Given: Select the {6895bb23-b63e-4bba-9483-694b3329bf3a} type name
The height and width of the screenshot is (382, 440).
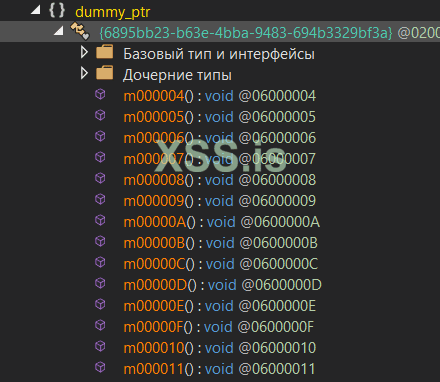Looking at the screenshot, I should point(246,33).
